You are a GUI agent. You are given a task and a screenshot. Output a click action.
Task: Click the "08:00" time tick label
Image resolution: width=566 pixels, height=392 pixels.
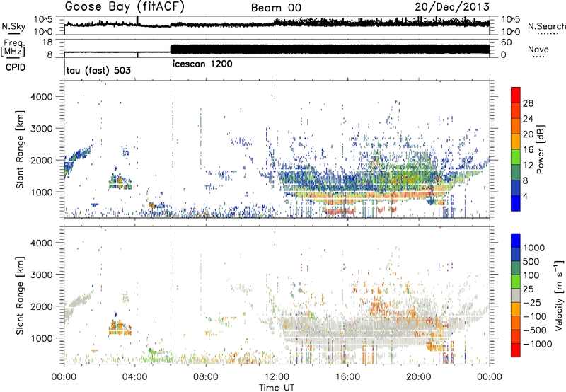pyautogui.click(x=206, y=377)
